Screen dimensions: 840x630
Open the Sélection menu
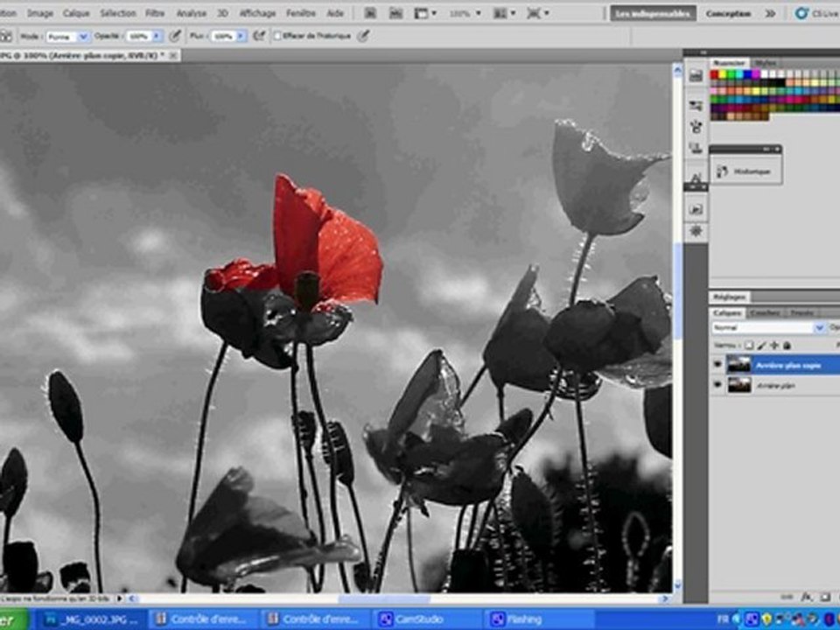tap(118, 13)
